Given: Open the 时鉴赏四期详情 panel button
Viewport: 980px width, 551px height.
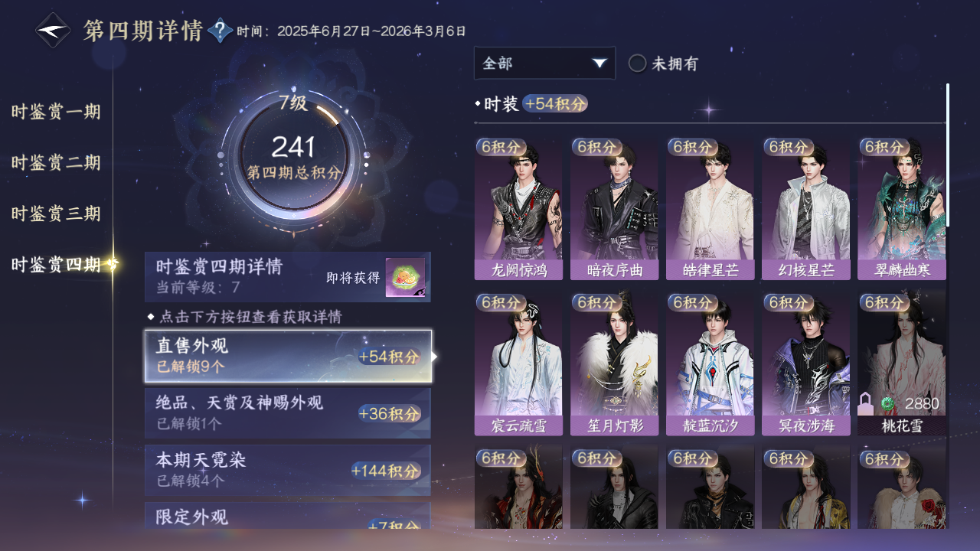Looking at the screenshot, I should tap(288, 277).
